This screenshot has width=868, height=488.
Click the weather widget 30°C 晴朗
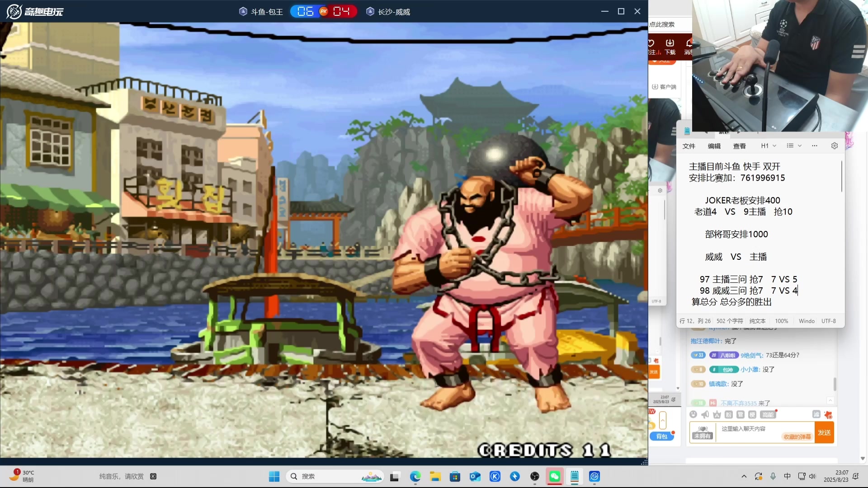(23, 476)
